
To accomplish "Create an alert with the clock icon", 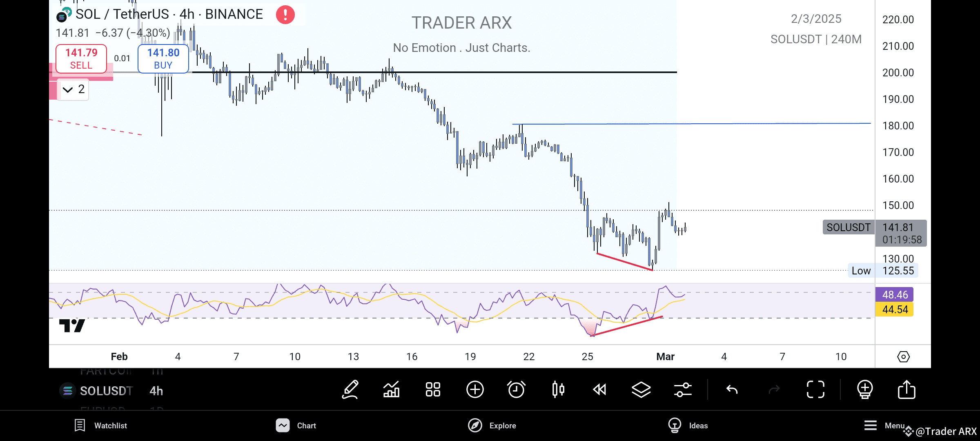I will point(516,390).
